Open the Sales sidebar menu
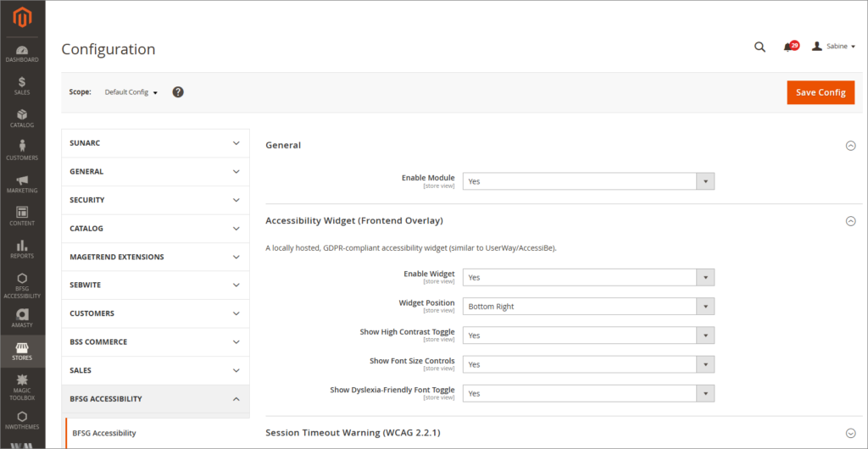Screen dimensions: 868x449 pos(23,86)
